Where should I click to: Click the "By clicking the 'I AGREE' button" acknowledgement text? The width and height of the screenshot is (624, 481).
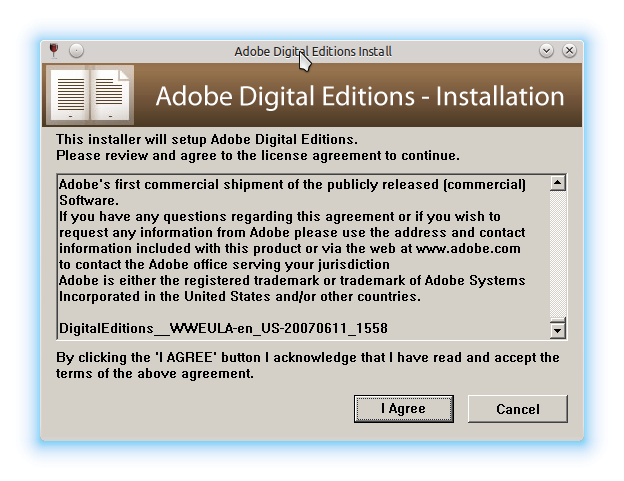coord(308,357)
